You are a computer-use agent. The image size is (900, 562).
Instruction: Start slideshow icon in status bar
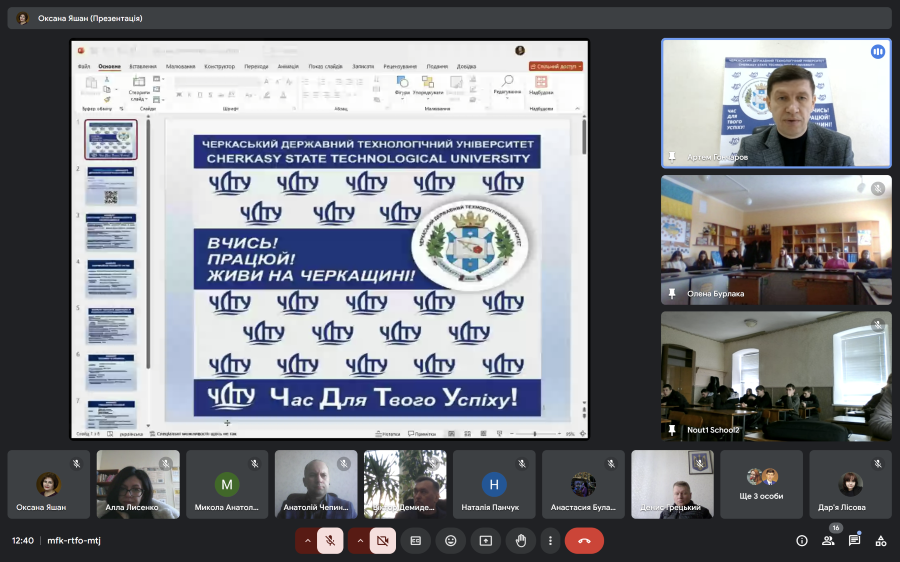pyautogui.click(x=499, y=434)
